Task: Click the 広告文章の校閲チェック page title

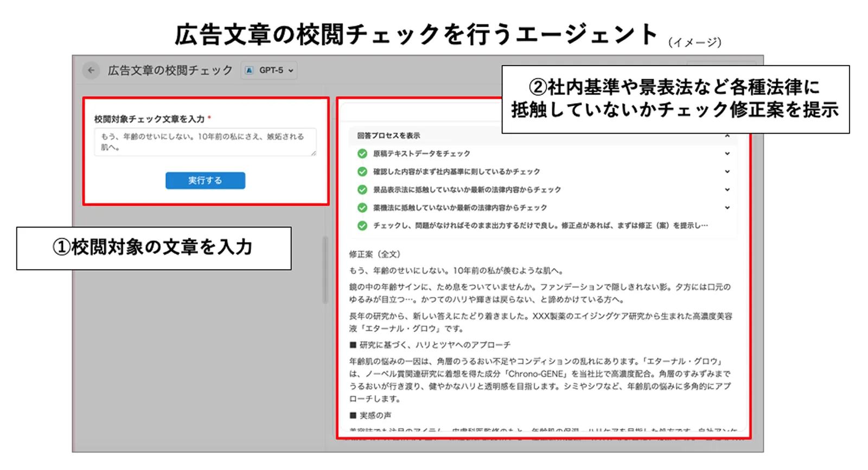Action: click(x=170, y=71)
